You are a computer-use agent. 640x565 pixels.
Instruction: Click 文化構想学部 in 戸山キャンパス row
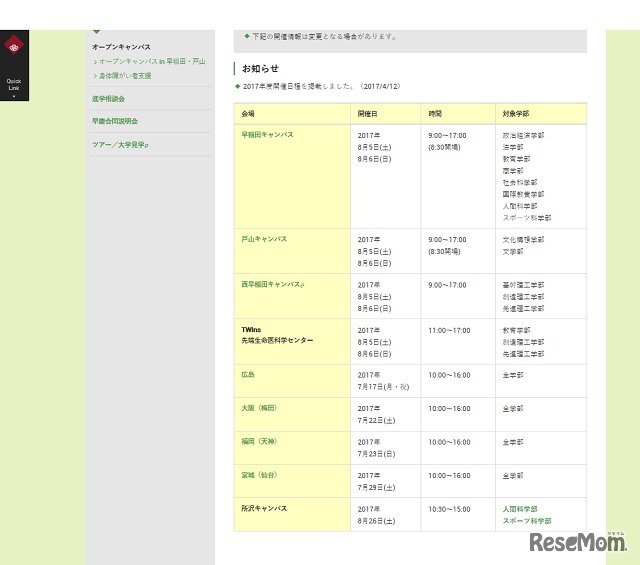[x=523, y=240]
